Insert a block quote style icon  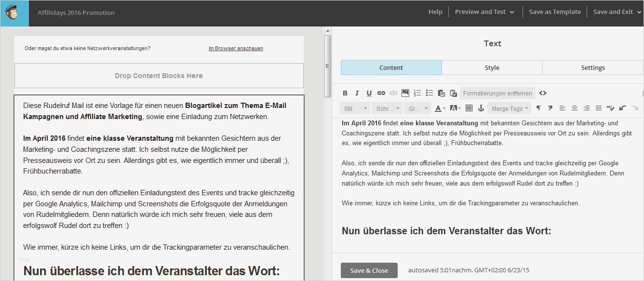point(469,108)
